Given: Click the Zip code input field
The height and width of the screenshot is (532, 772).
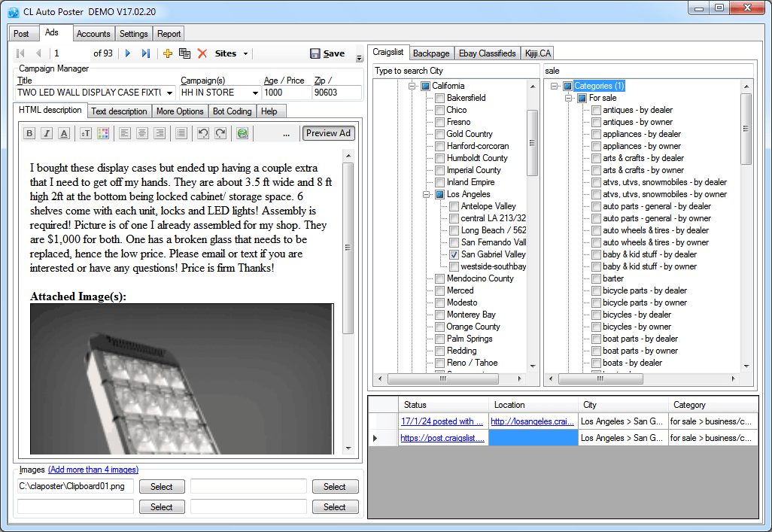Looking at the screenshot, I should click(x=336, y=93).
